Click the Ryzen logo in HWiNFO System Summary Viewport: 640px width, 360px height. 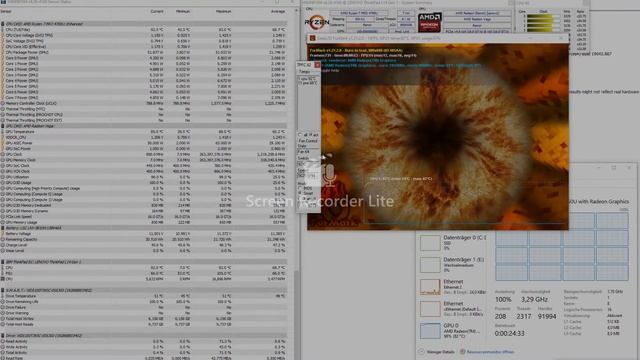point(316,22)
